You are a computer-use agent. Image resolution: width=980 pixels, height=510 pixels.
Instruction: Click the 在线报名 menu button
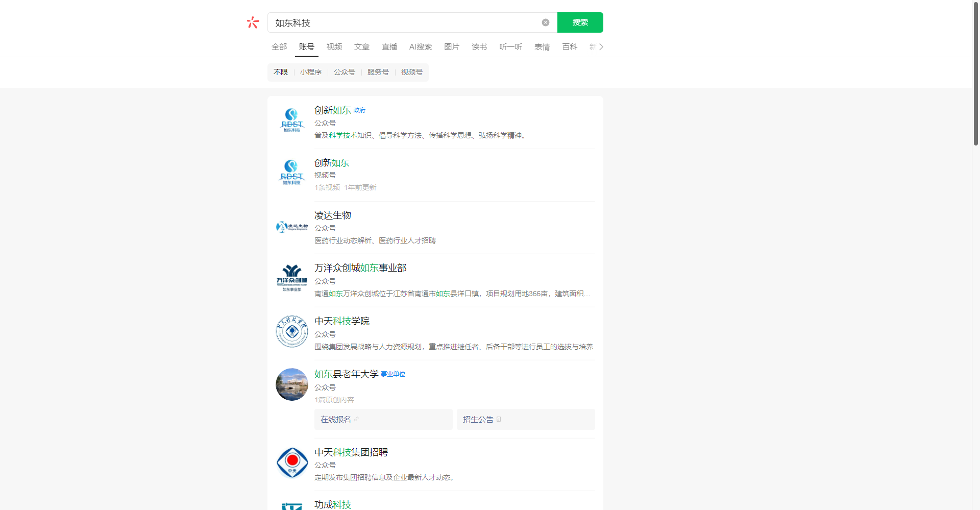pyautogui.click(x=383, y=419)
